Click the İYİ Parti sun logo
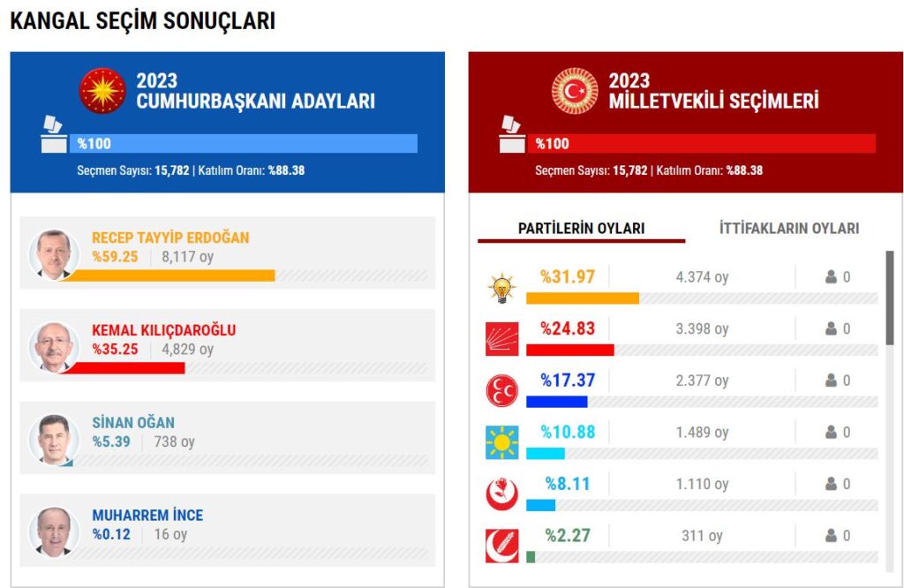 502,442
